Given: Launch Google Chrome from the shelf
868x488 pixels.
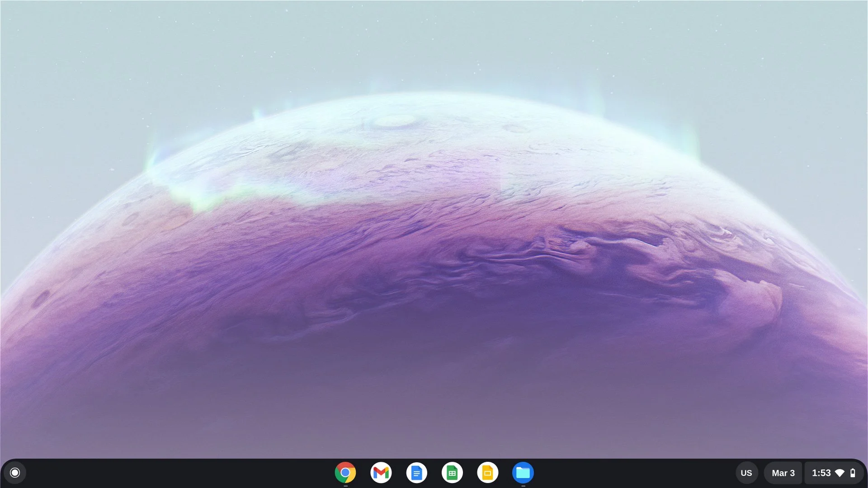Looking at the screenshot, I should point(346,473).
